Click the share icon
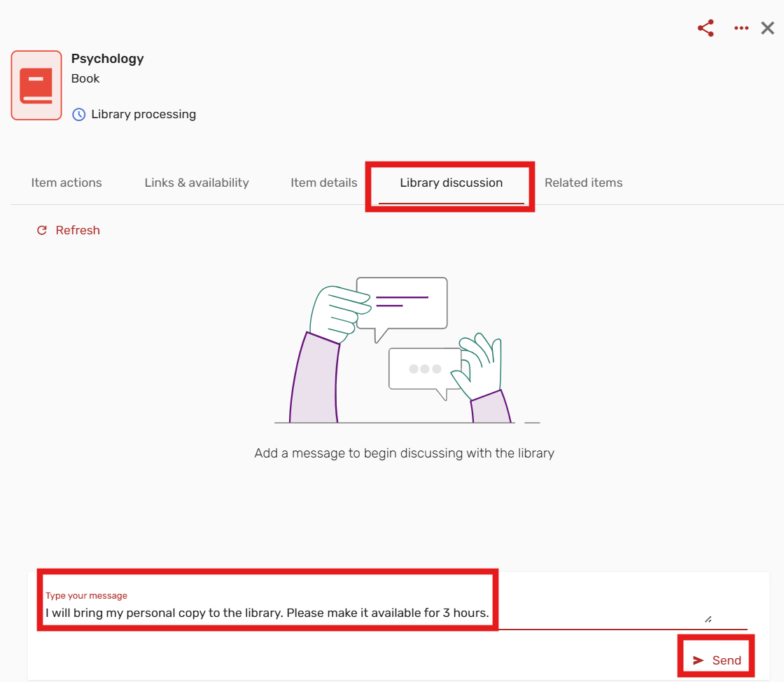Image resolution: width=784 pixels, height=682 pixels. [706, 28]
